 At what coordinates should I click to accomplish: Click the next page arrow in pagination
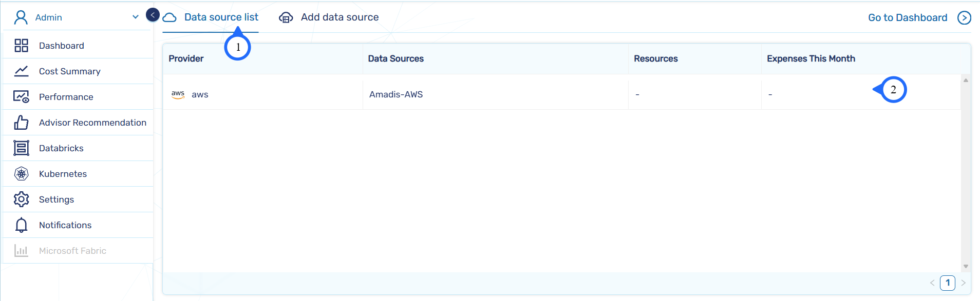pyautogui.click(x=963, y=283)
